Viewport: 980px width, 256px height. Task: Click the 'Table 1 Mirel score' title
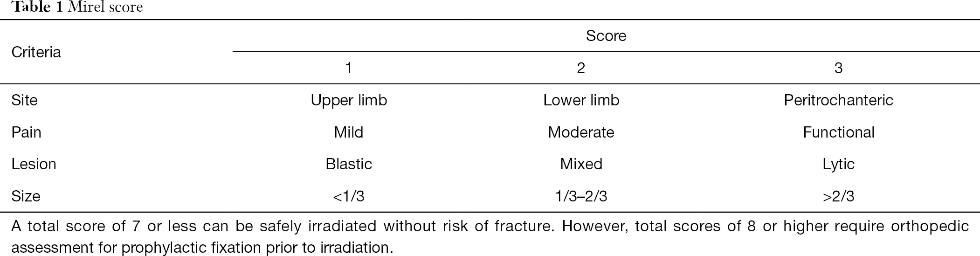(x=77, y=7)
